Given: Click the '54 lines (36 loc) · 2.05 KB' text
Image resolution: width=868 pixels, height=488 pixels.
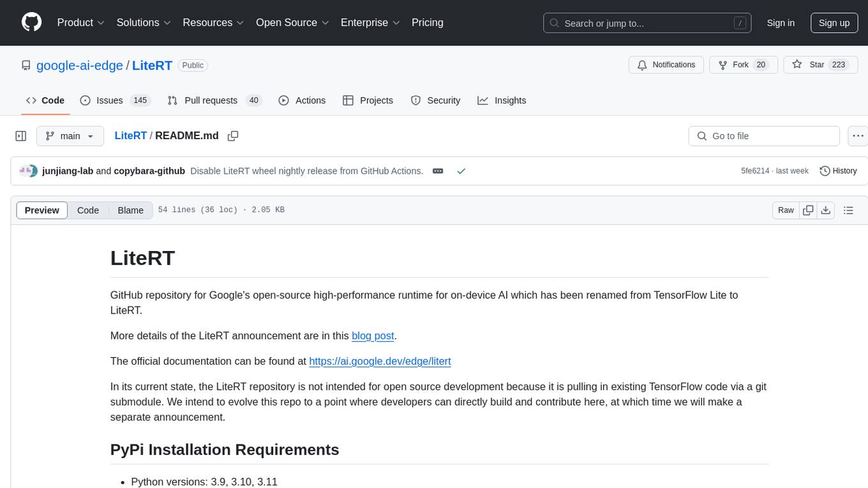Looking at the screenshot, I should (x=221, y=210).
